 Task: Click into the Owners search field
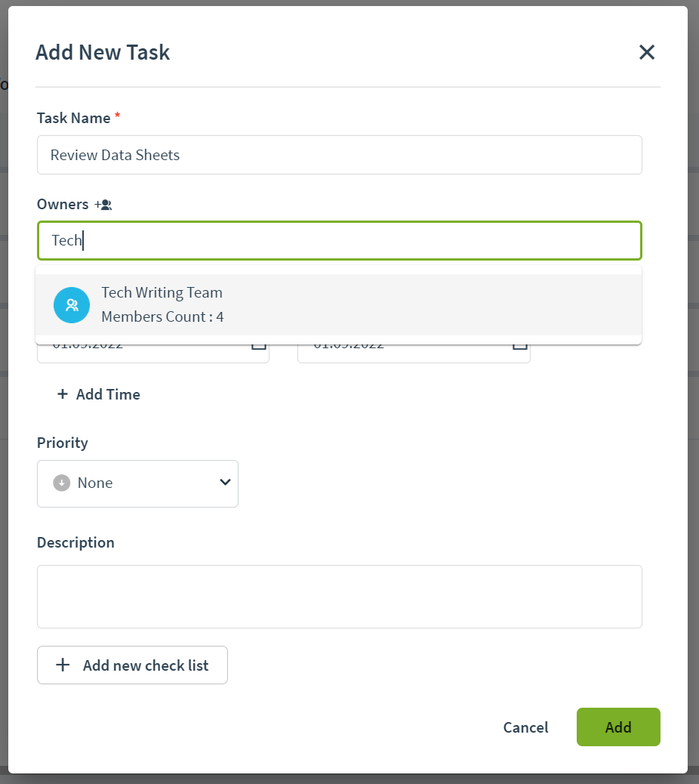click(339, 240)
